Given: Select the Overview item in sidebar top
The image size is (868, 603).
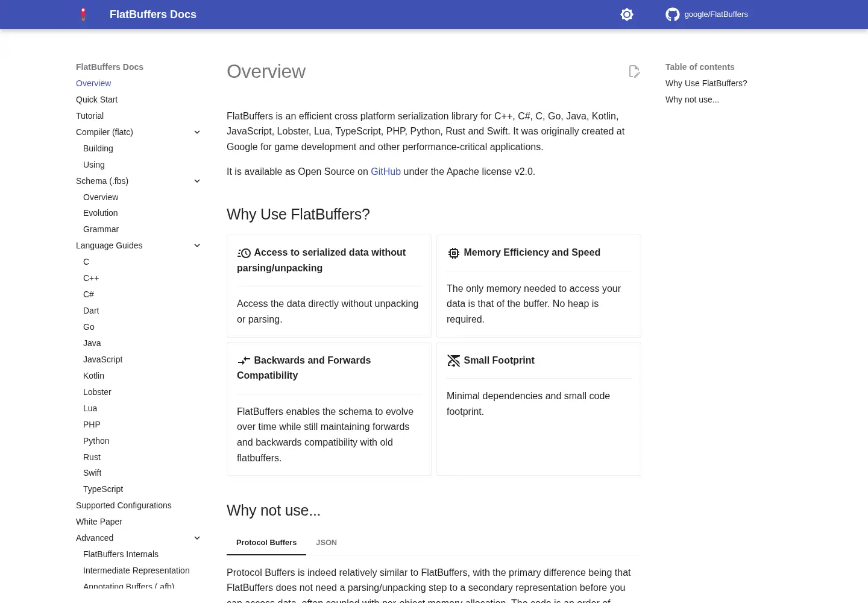Looking at the screenshot, I should [93, 83].
